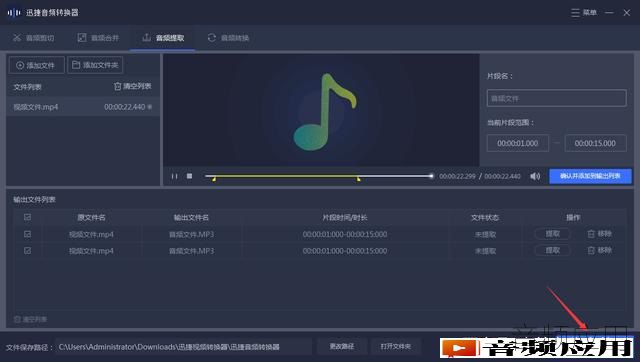Image resolution: width=640 pixels, height=362 pixels.
Task: Remove second output row via trash 移除
Action: coord(591,250)
